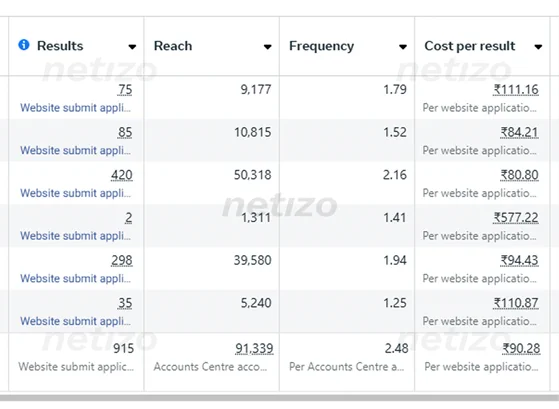Image resolution: width=559 pixels, height=409 pixels.
Task: Click the 75 results value link
Action: pyautogui.click(x=125, y=90)
